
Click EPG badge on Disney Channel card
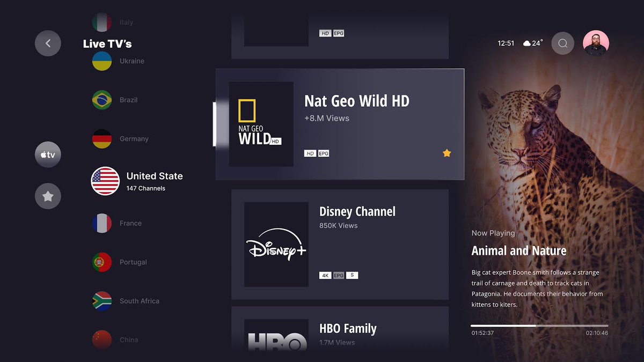coord(339,275)
